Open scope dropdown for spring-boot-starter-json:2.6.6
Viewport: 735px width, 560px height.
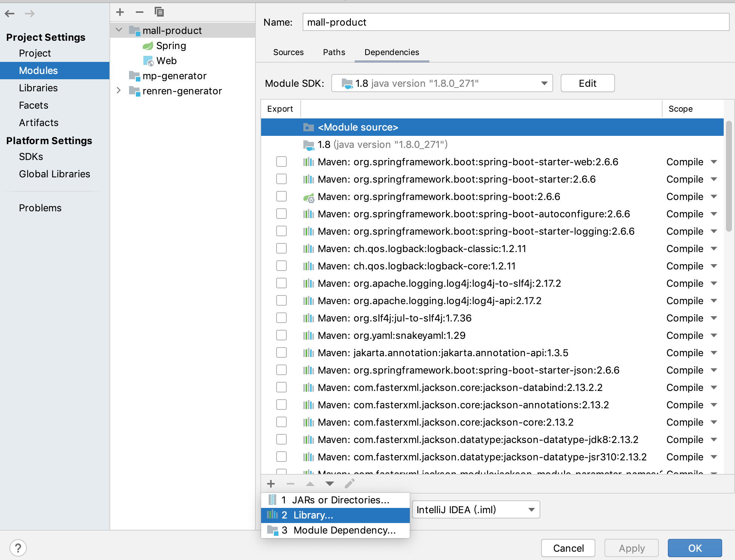tap(714, 370)
